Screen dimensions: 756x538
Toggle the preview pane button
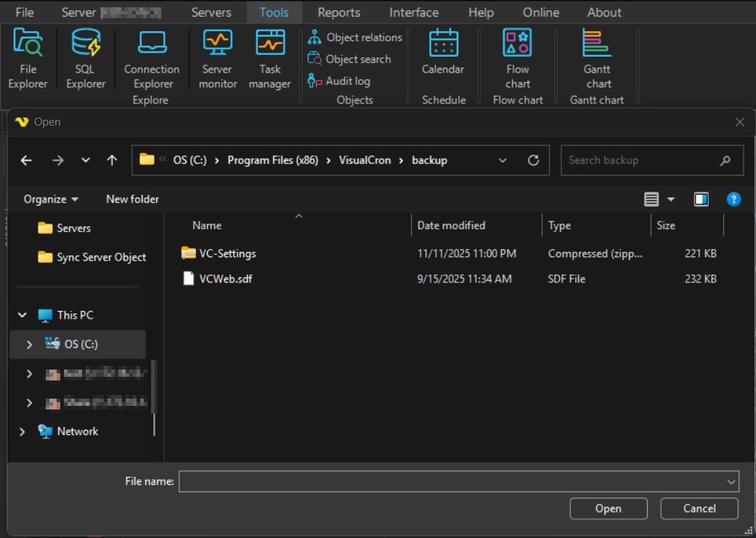[x=701, y=199]
